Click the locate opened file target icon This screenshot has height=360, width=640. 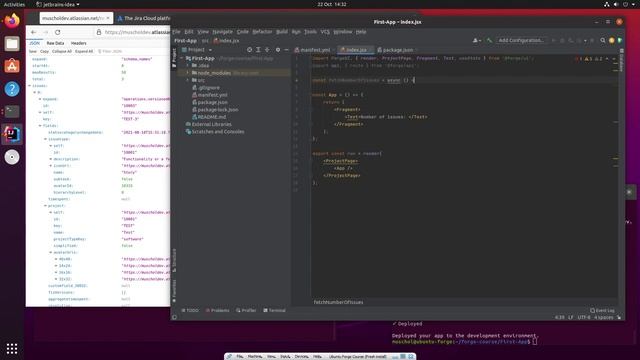click(x=249, y=50)
